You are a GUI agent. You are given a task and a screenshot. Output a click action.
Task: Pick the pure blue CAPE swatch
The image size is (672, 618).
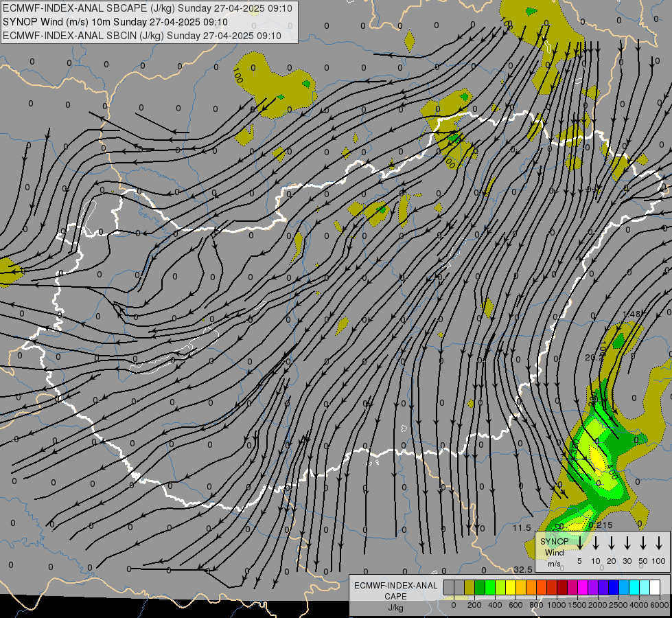point(613,587)
